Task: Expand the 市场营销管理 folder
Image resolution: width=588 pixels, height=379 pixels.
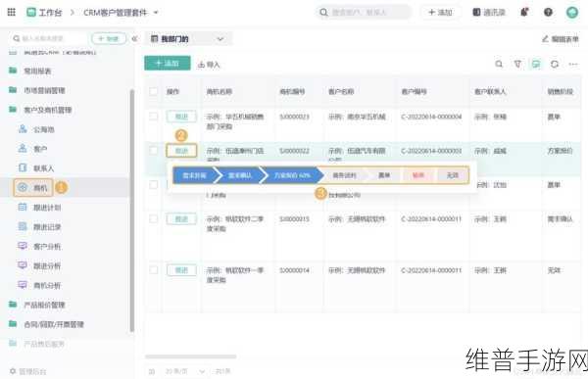Action: 44,90
